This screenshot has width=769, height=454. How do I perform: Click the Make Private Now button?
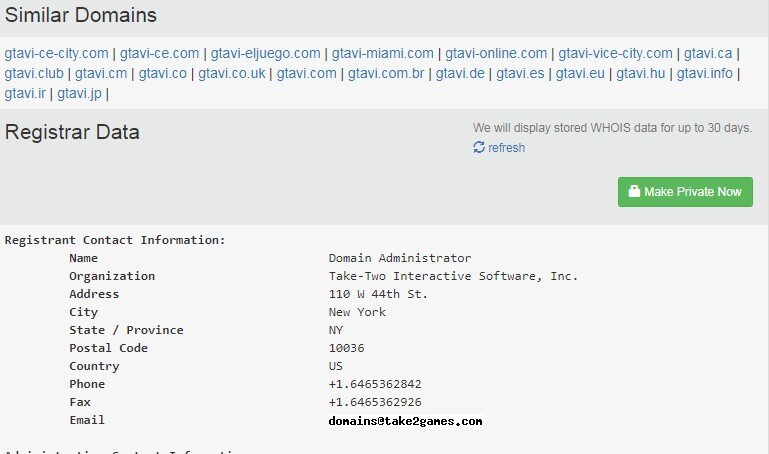685,192
